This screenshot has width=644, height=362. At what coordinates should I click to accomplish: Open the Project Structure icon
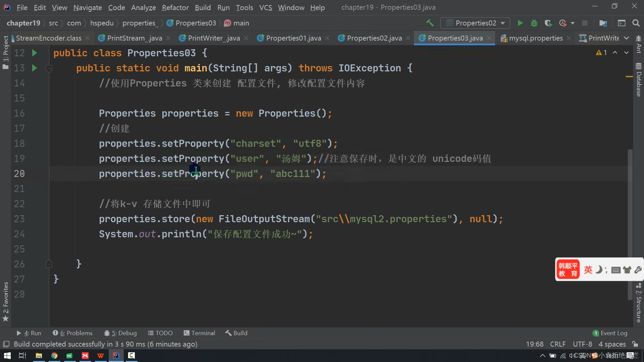coord(603,23)
